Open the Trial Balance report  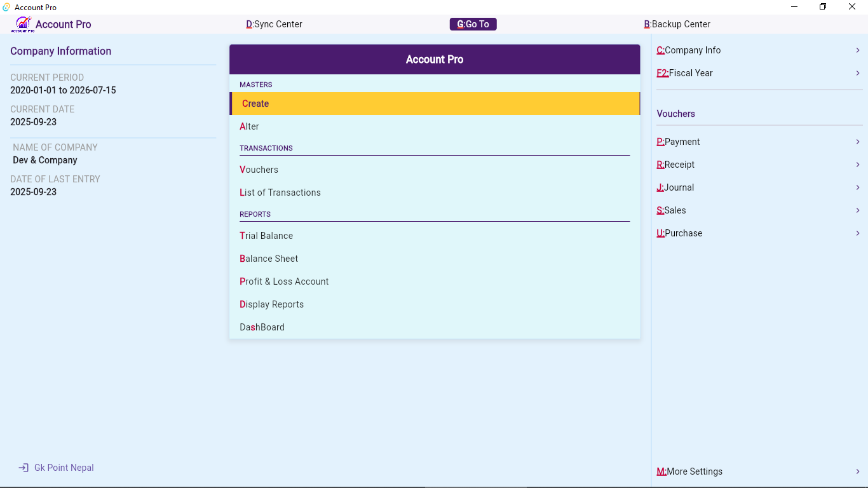435,236
